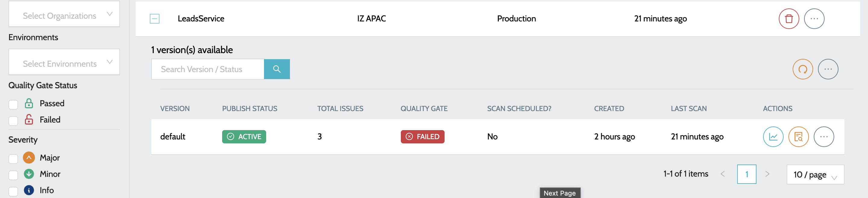
Task: Delete the LeadsService entry with trash icon
Action: pos(788,19)
